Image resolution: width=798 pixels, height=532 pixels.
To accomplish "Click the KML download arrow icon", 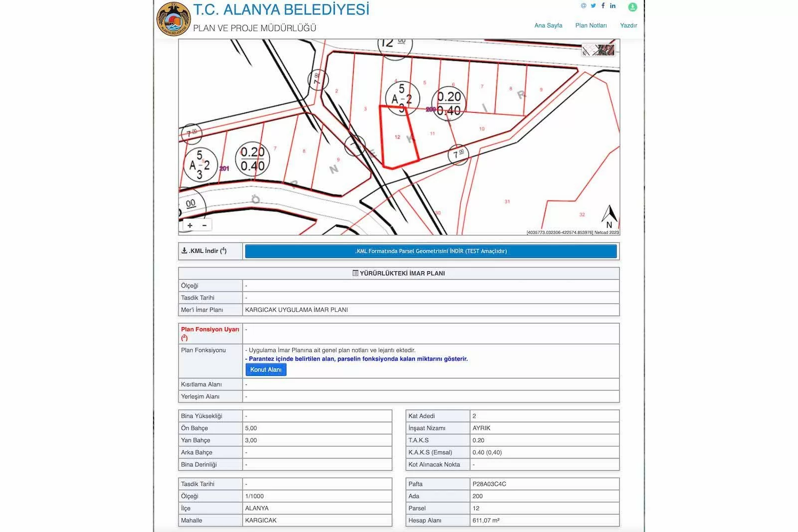I will coord(184,251).
